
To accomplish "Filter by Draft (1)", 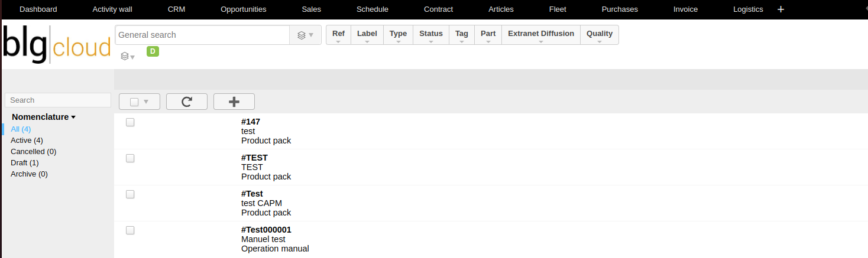I will click(x=25, y=162).
